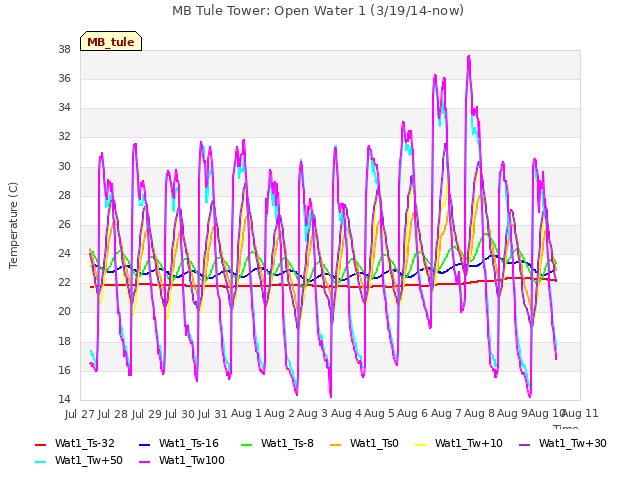
Task: Click the cyan Wat1_Tw+50 legend swatch
Action: coord(41,462)
